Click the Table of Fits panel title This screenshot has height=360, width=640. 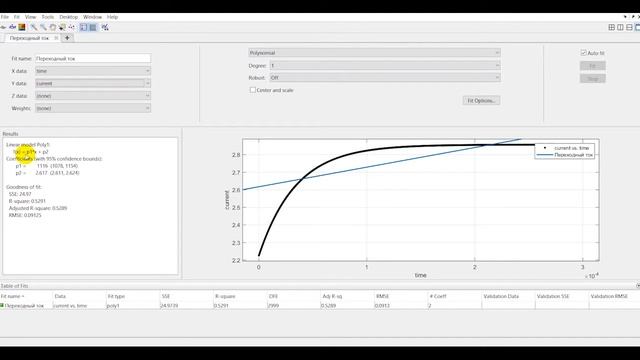click(x=14, y=286)
